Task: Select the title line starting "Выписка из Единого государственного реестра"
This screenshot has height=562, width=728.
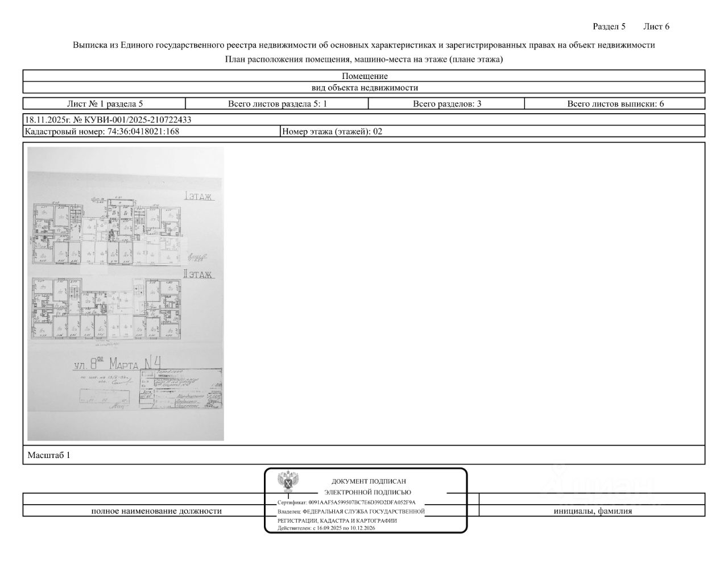Action: point(364,45)
